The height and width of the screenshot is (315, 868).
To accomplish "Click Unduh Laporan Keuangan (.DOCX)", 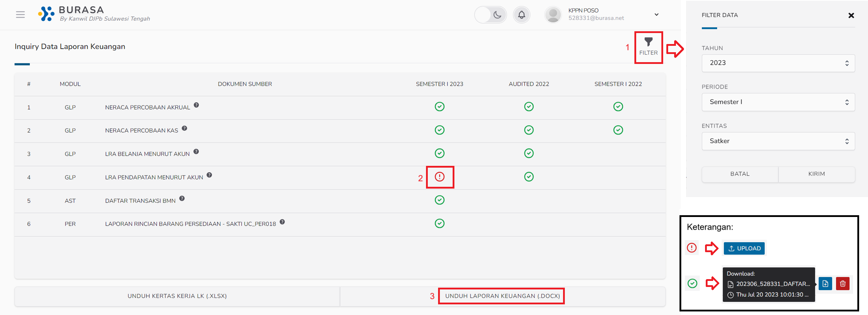I will pyautogui.click(x=502, y=296).
